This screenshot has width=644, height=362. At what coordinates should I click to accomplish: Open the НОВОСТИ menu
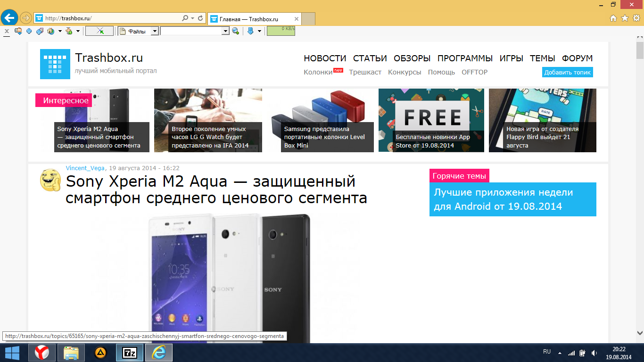click(325, 58)
